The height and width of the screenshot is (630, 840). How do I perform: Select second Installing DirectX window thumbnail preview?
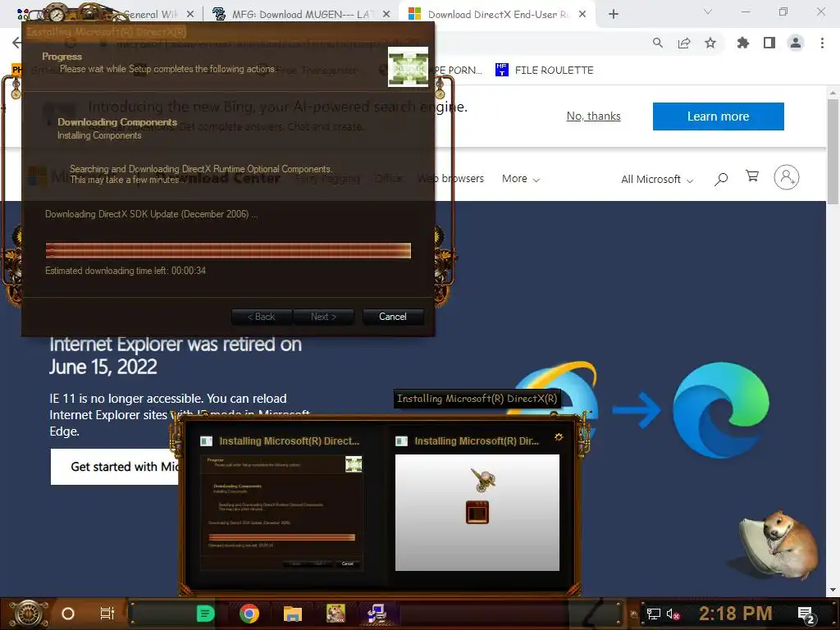(477, 512)
